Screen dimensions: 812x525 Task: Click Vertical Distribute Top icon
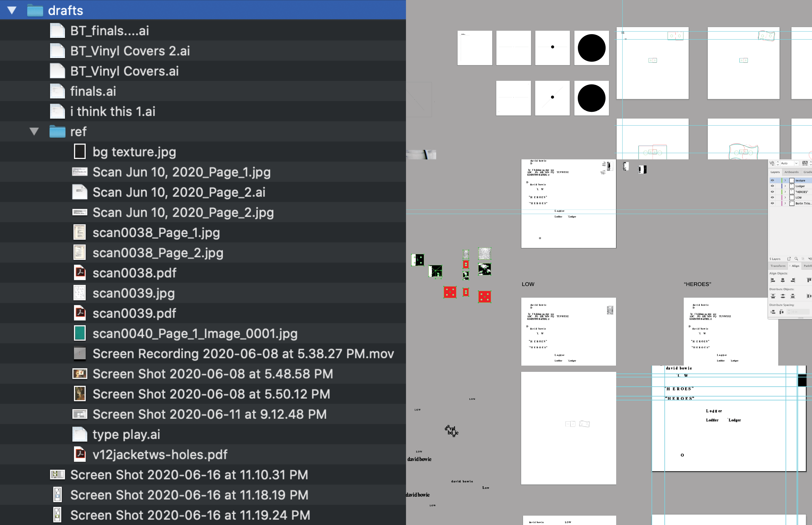coord(773,296)
